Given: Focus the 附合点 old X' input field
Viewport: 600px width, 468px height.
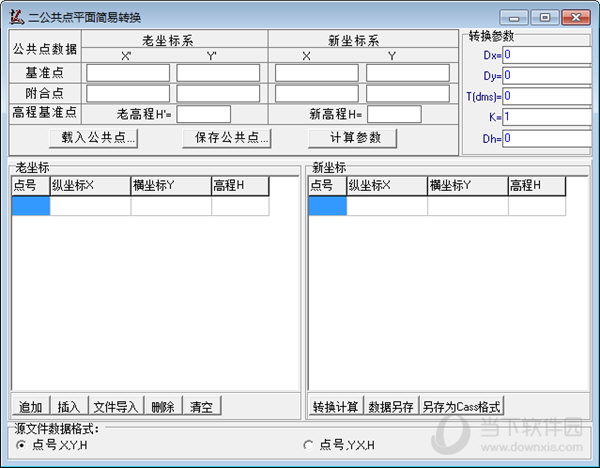Looking at the screenshot, I should coord(128,93).
